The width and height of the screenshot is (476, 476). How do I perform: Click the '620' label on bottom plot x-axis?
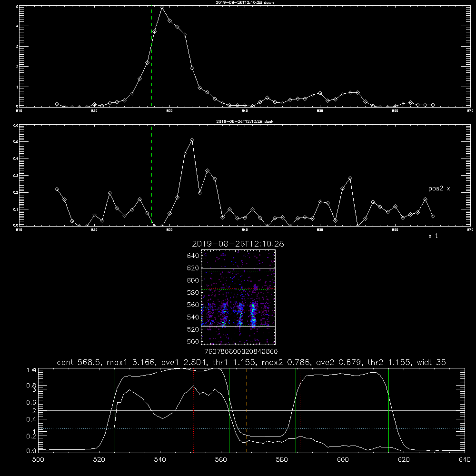point(404,460)
